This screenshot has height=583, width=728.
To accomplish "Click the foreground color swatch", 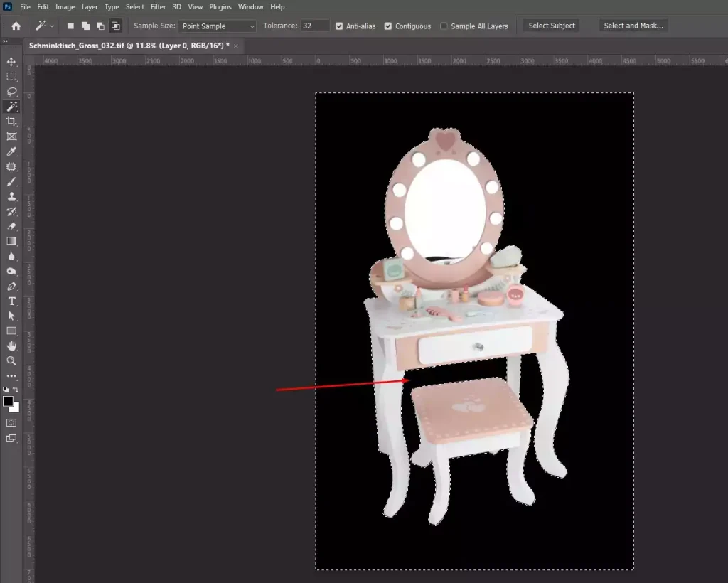I will coord(9,402).
